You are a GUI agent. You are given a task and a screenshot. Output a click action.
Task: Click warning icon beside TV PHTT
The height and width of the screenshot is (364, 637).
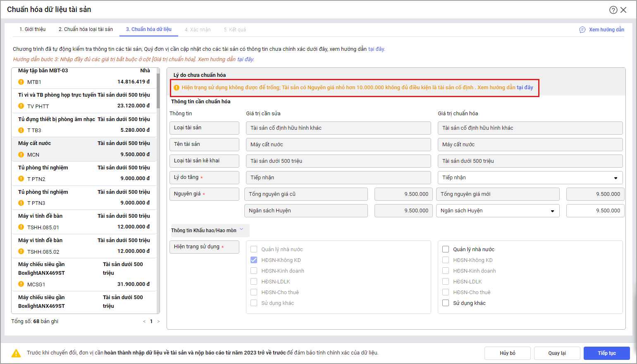[21, 106]
